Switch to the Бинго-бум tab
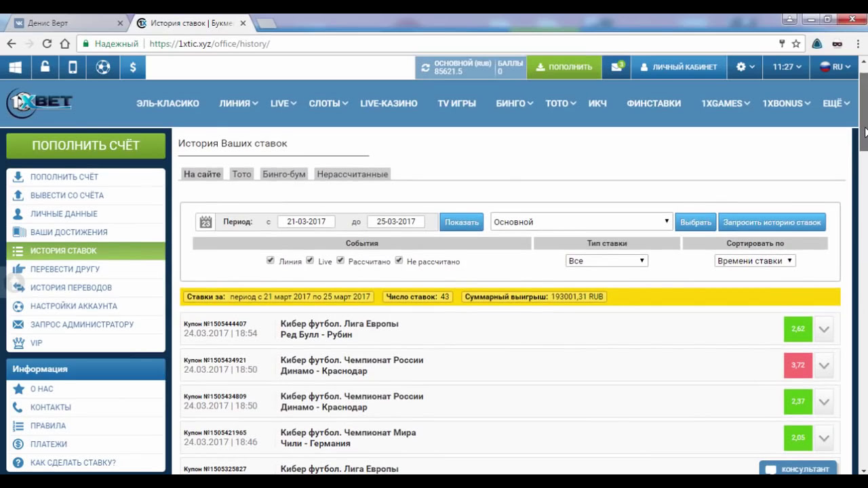The height and width of the screenshot is (488, 868). pyautogui.click(x=283, y=174)
